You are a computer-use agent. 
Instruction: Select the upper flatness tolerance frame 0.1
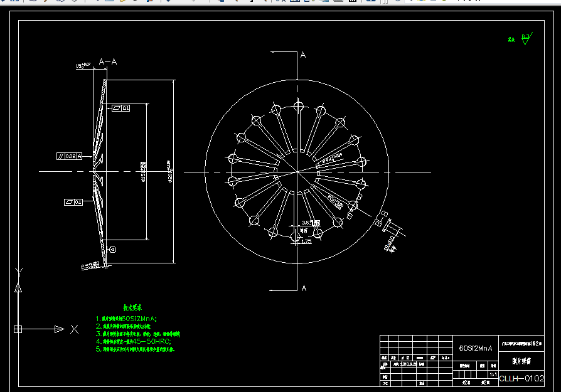[x=121, y=108]
